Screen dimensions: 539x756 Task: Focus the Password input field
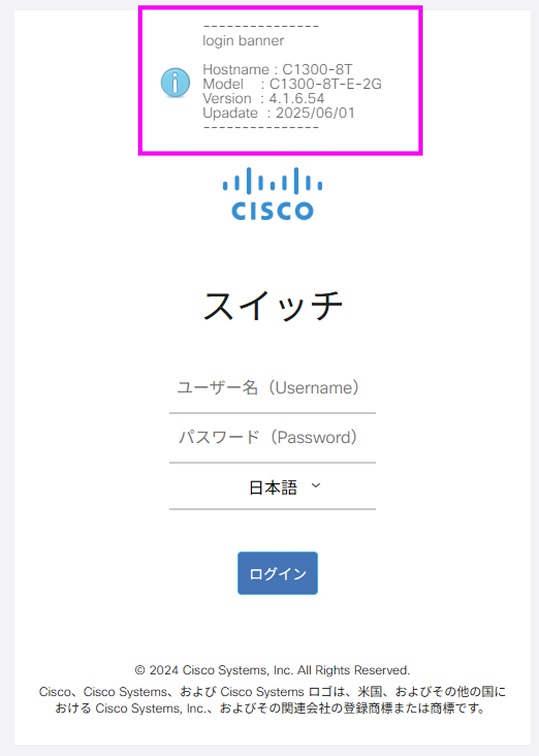pyautogui.click(x=272, y=438)
